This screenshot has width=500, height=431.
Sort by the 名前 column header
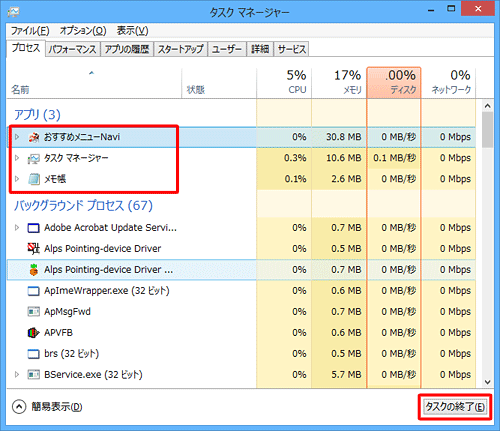(x=94, y=83)
